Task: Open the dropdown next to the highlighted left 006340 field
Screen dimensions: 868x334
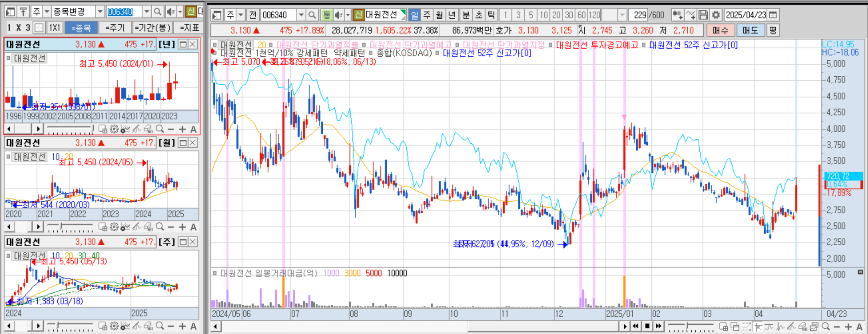Action: pyautogui.click(x=147, y=12)
